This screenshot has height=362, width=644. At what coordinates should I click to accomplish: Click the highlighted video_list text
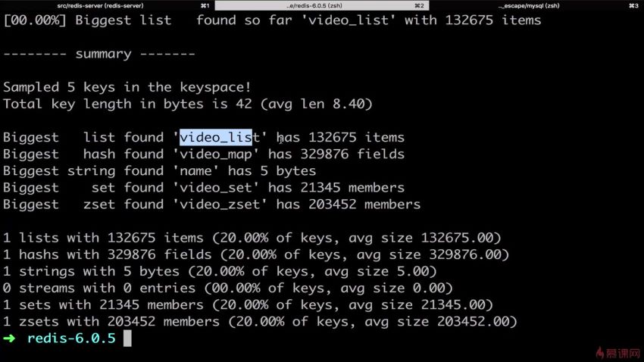[x=216, y=137]
